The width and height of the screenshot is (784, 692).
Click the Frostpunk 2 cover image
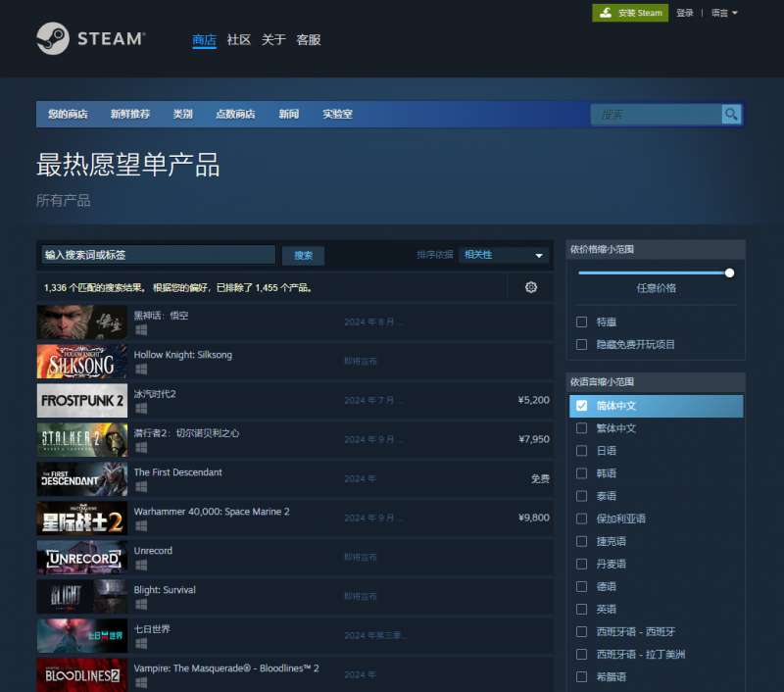coord(82,401)
